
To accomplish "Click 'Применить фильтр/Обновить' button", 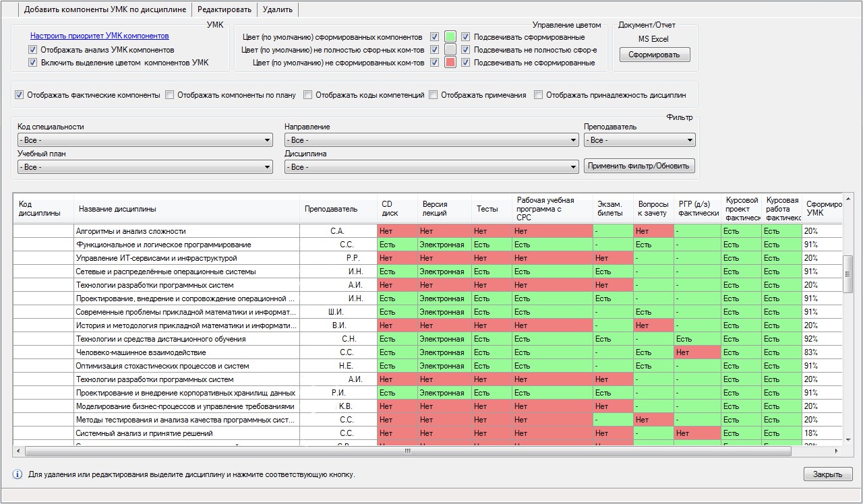I will (x=639, y=166).
